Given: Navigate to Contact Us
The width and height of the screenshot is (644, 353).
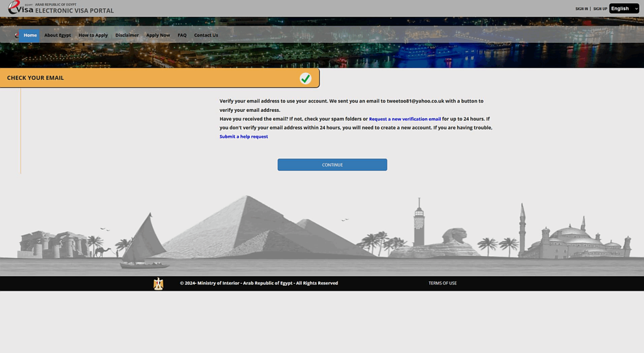Looking at the screenshot, I should [206, 35].
